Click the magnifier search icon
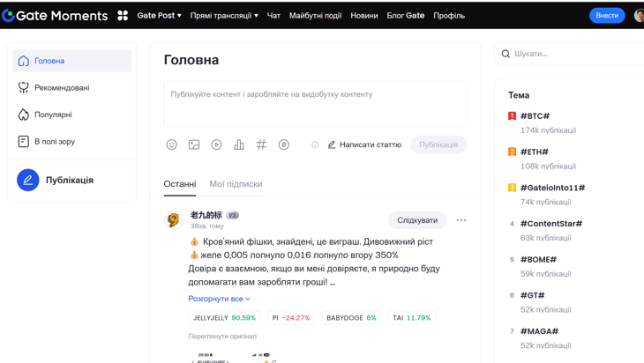Image resolution: width=644 pixels, height=363 pixels. pyautogui.click(x=505, y=54)
